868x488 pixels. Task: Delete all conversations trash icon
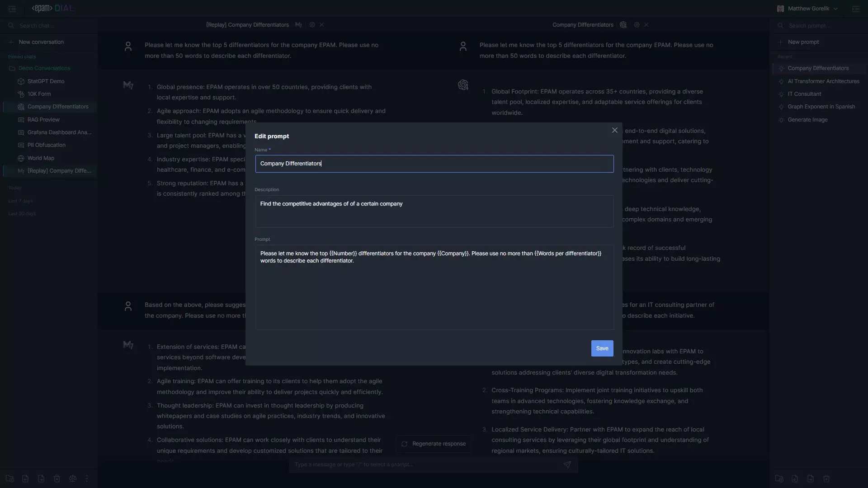(x=57, y=479)
